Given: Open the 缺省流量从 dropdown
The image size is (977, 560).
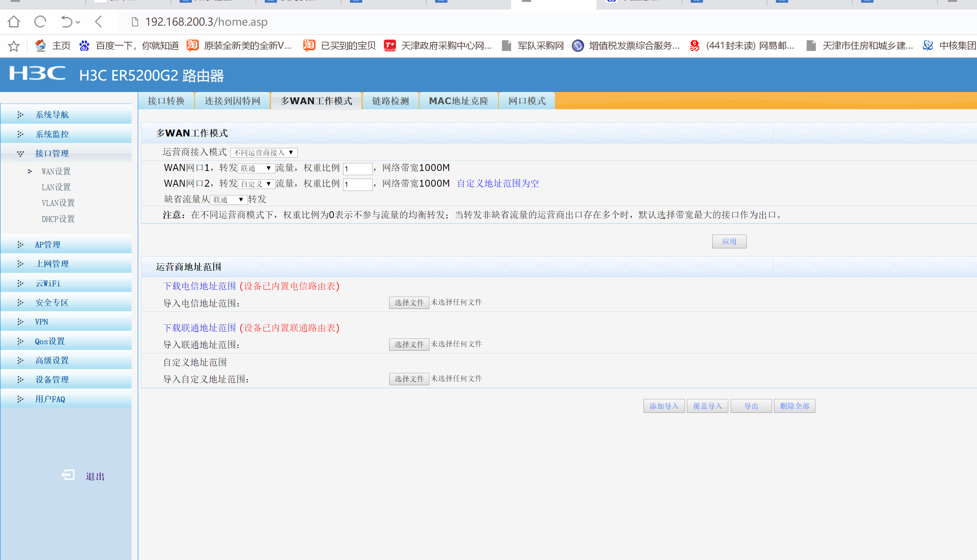Looking at the screenshot, I should click(x=228, y=200).
